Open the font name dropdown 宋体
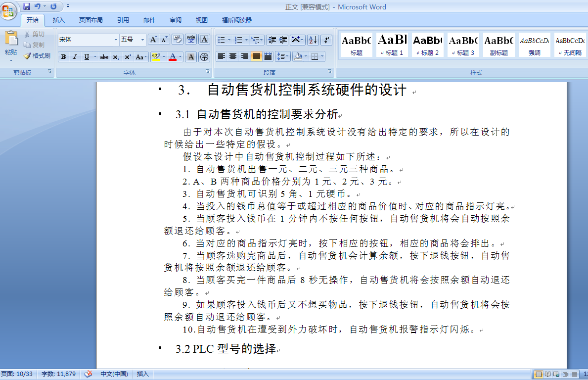This screenshot has width=588, height=380. (x=116, y=40)
